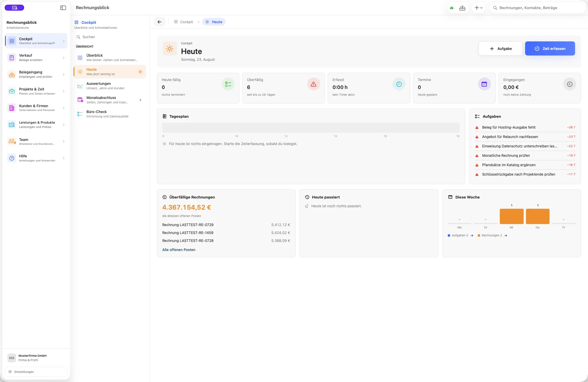Open Rechnung LASTTEST-RE-1459
588x382 pixels.
click(226, 233)
